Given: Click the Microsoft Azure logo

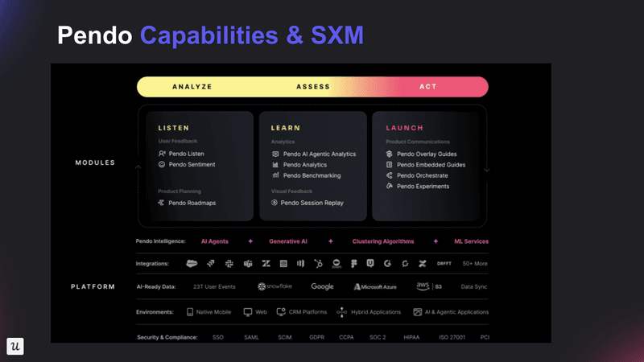Looking at the screenshot, I should tap(375, 286).
